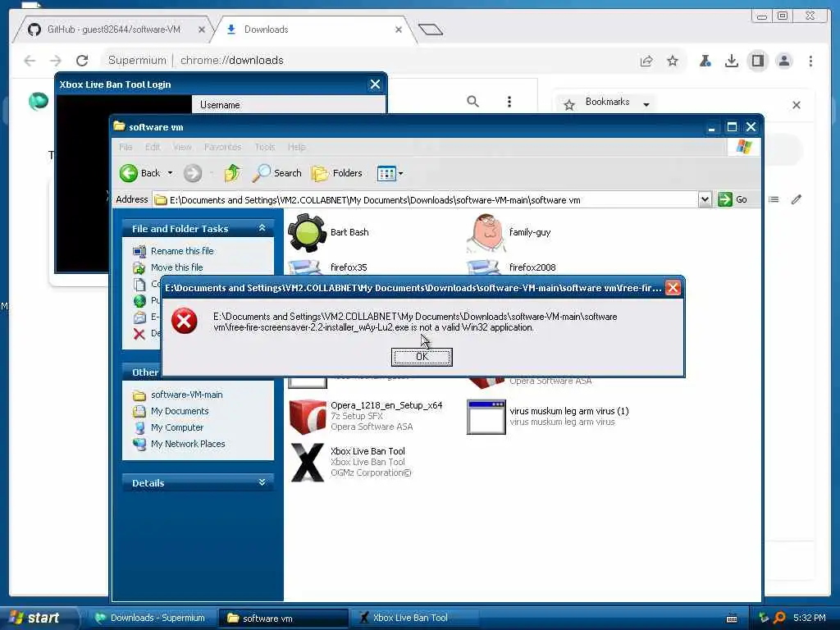This screenshot has height=630, width=840.
Task: Click Move this file task
Action: pyautogui.click(x=176, y=267)
